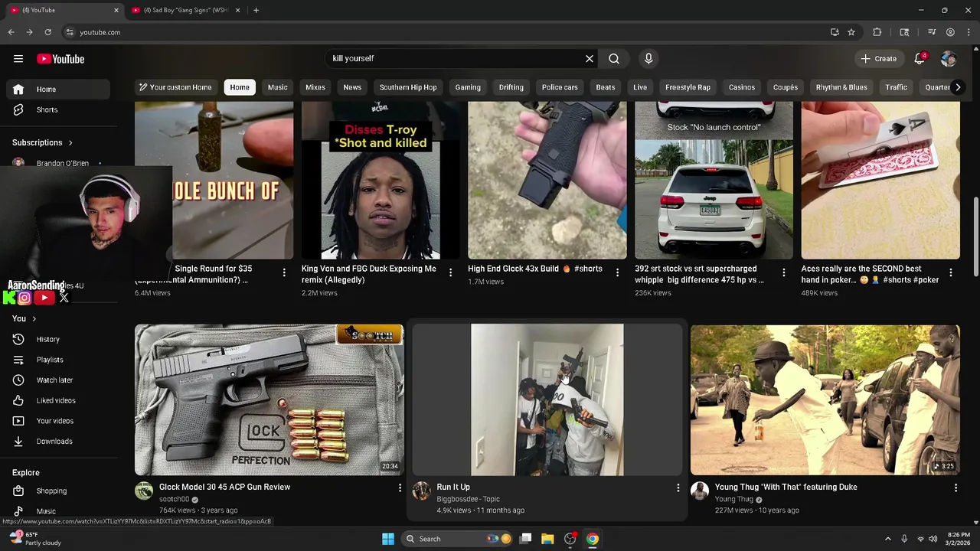Open the YouTube hamburger guide menu
The width and height of the screenshot is (980, 551).
(x=18, y=59)
